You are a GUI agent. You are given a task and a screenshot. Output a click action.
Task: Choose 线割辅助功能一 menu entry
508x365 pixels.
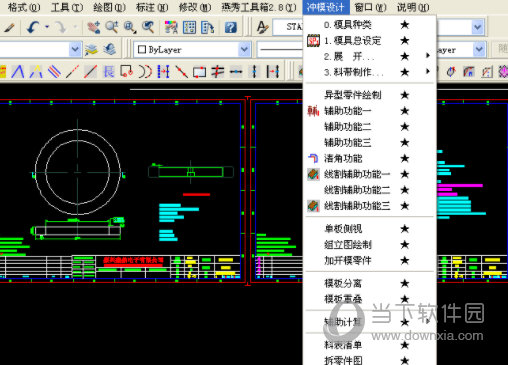(369, 174)
